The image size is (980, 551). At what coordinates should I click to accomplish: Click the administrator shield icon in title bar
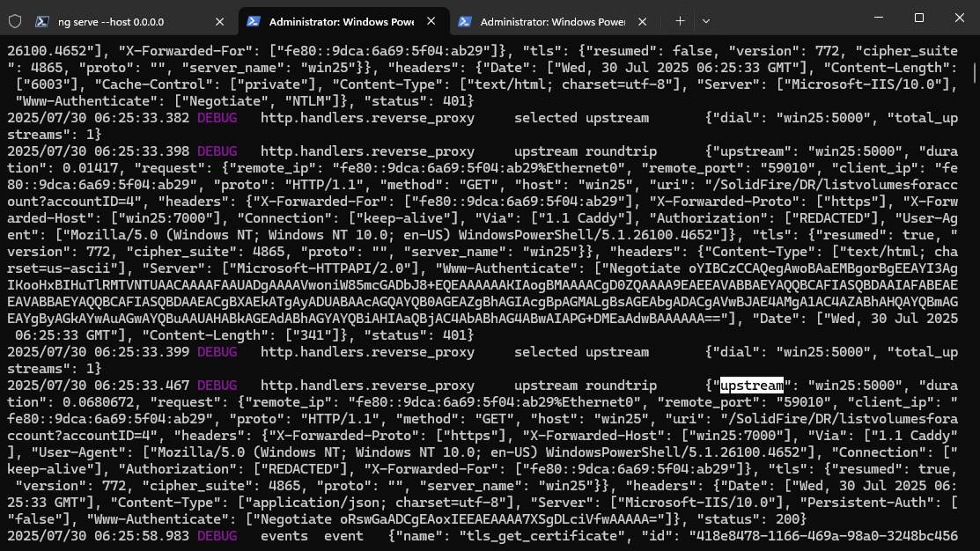[x=15, y=21]
